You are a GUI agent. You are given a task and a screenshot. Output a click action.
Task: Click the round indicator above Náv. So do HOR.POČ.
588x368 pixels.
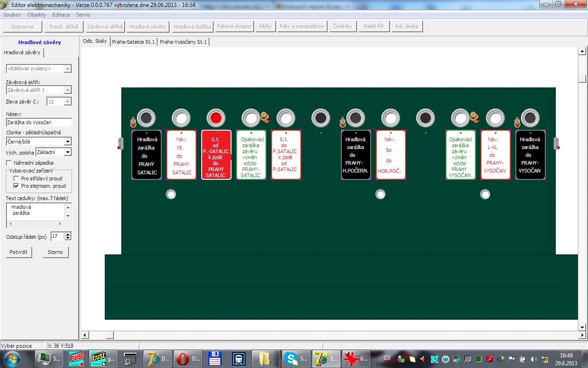(x=390, y=118)
